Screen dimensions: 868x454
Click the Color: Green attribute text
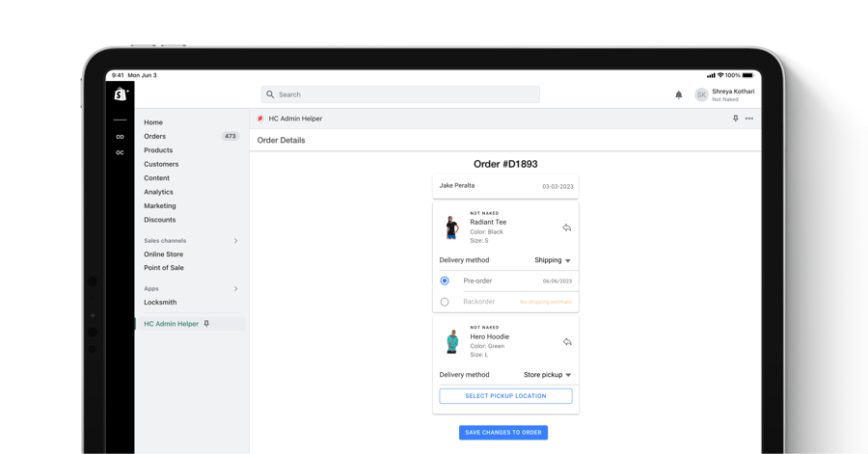487,346
